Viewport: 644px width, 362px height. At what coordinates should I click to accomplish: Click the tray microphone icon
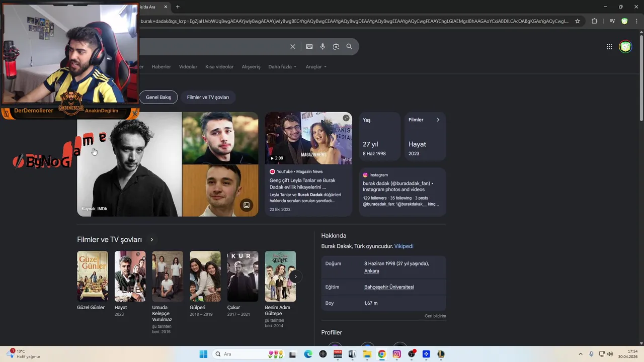click(591, 354)
